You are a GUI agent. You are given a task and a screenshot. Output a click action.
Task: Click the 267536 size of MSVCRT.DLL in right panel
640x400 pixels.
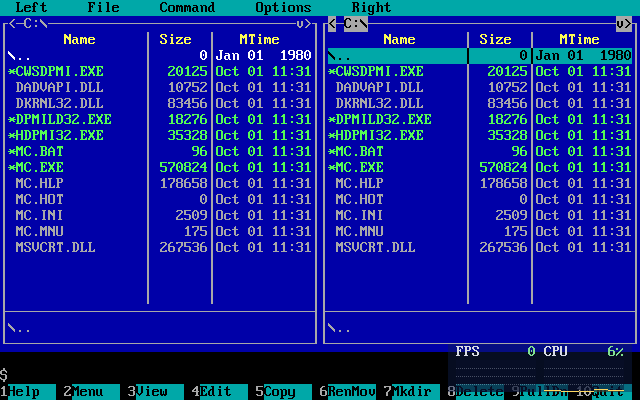click(x=503, y=247)
